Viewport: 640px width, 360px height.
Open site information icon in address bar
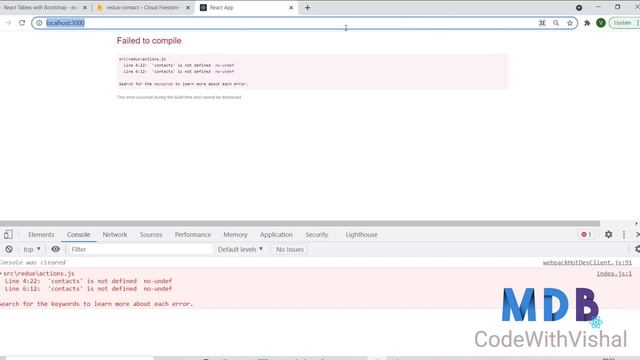[39, 23]
